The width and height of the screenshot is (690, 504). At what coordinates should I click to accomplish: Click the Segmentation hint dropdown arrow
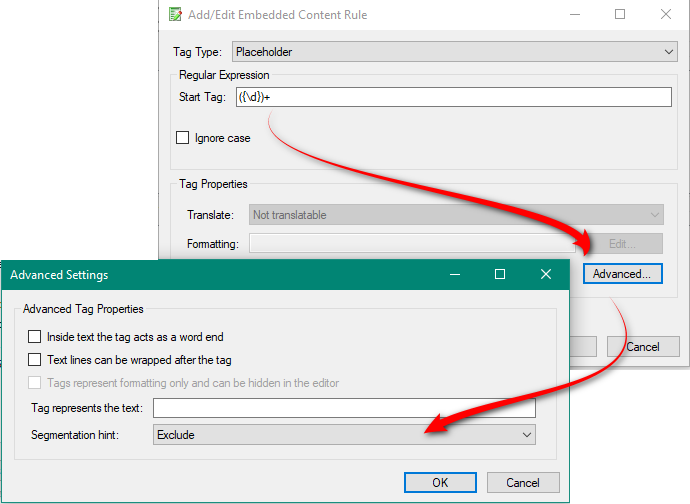[x=527, y=435]
